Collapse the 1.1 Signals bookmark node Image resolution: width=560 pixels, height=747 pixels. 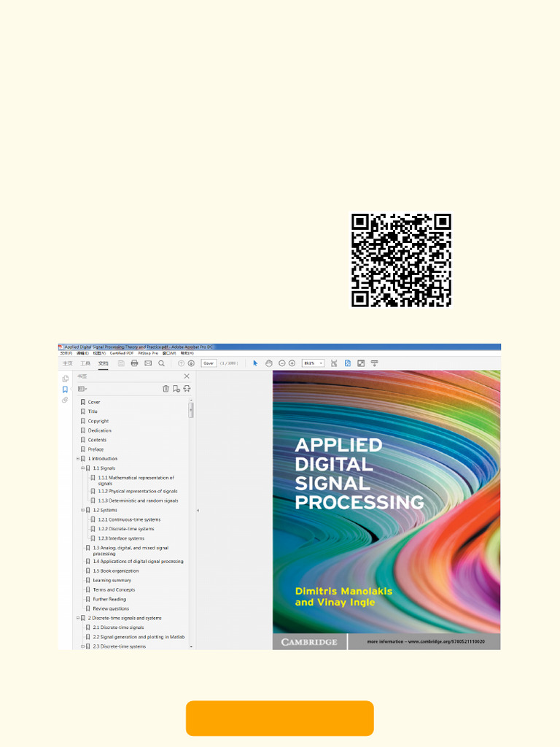click(83, 468)
